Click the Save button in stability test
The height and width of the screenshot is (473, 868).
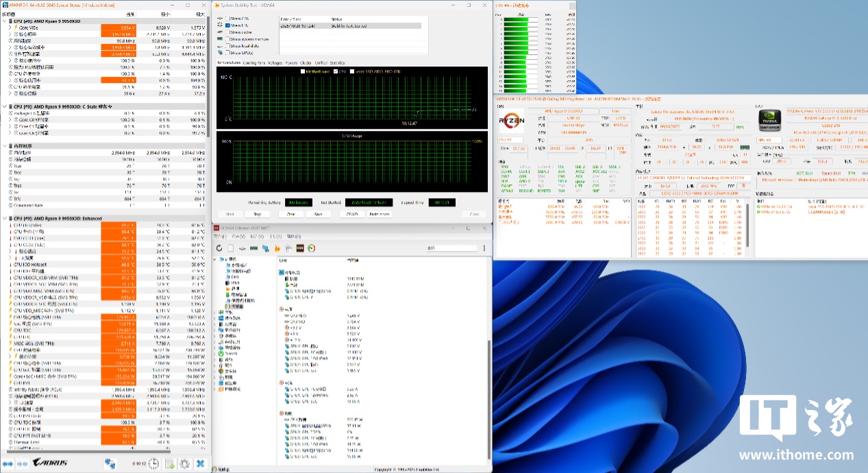click(x=318, y=214)
